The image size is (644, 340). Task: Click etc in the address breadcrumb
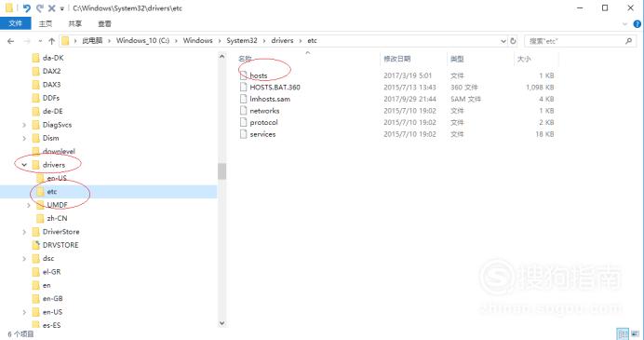(x=312, y=41)
